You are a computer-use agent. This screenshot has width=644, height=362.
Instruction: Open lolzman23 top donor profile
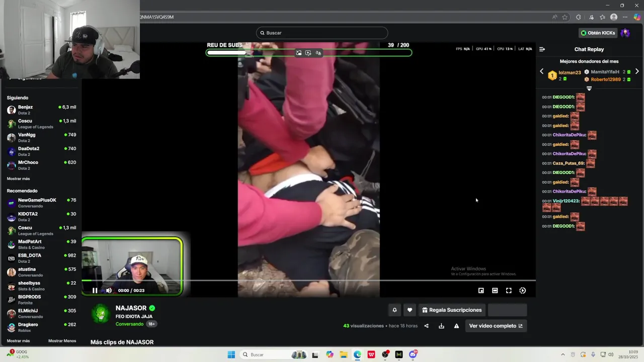pos(570,72)
